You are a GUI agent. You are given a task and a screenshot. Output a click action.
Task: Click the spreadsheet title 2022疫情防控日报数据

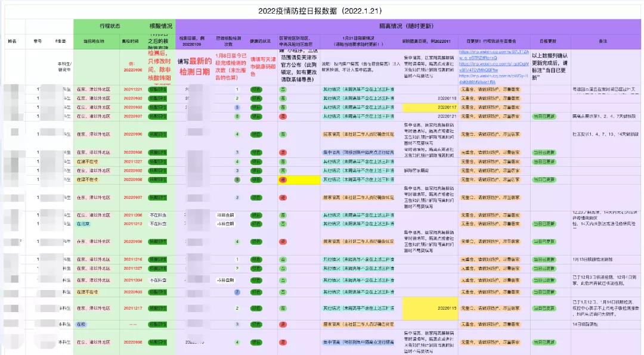321,11
